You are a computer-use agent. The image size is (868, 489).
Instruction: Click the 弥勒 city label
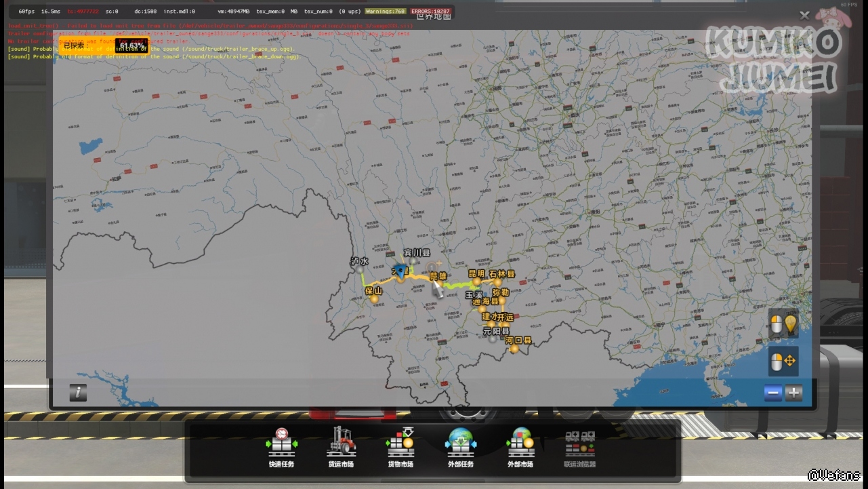point(501,292)
